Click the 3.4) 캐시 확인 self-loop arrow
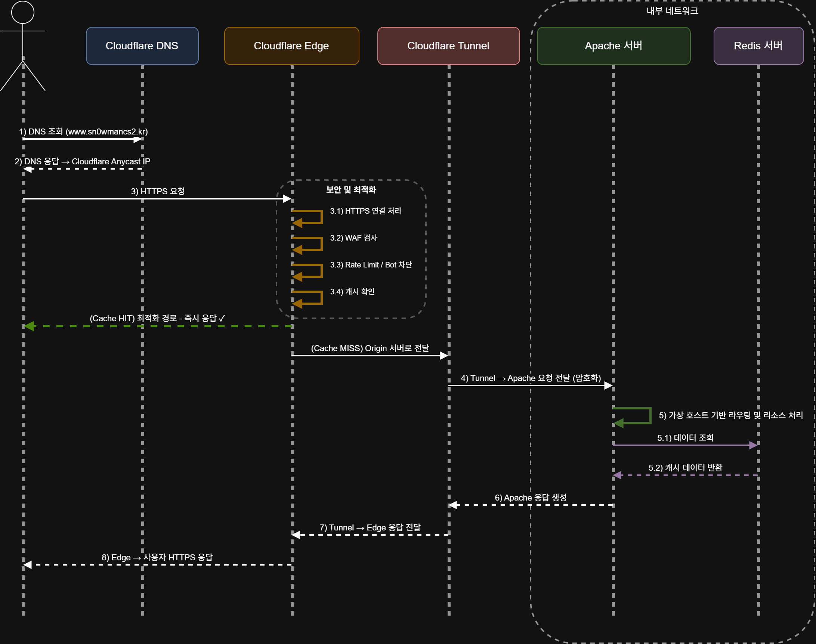816x644 pixels. click(x=321, y=297)
